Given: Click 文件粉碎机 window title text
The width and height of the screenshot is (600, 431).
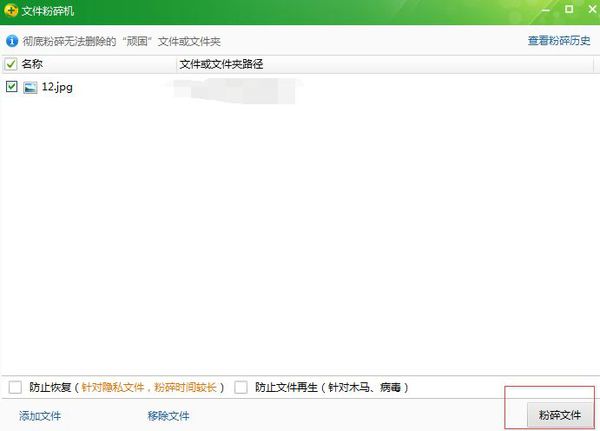Looking at the screenshot, I should click(x=47, y=11).
